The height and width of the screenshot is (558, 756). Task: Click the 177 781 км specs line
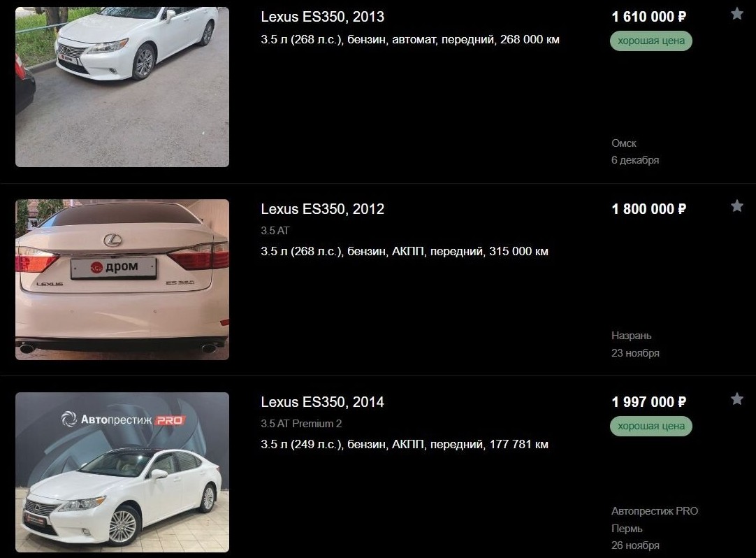tap(405, 445)
